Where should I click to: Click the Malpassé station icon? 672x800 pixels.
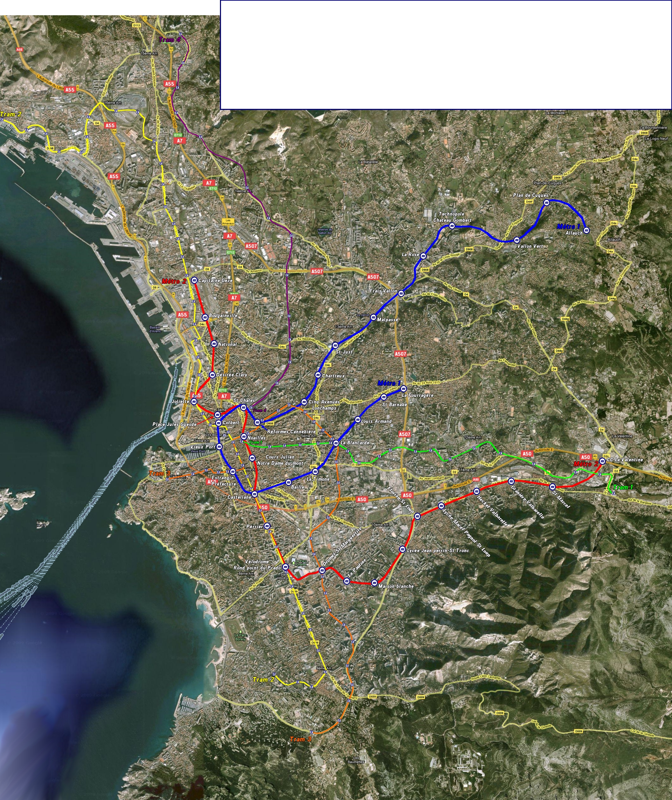(x=374, y=318)
